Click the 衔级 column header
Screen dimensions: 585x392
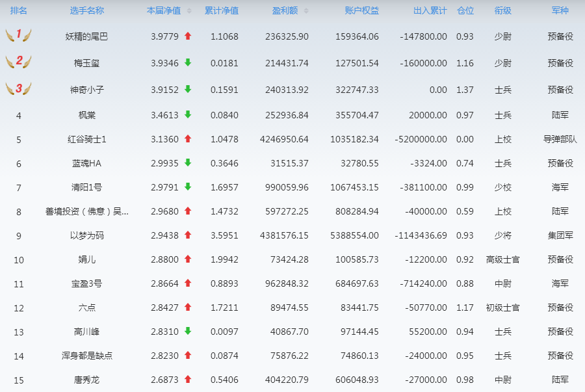point(502,11)
